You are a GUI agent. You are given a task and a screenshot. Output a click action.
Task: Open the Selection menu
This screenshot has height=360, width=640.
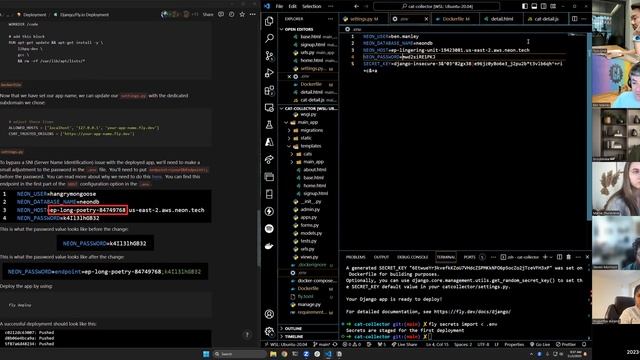click(311, 6)
